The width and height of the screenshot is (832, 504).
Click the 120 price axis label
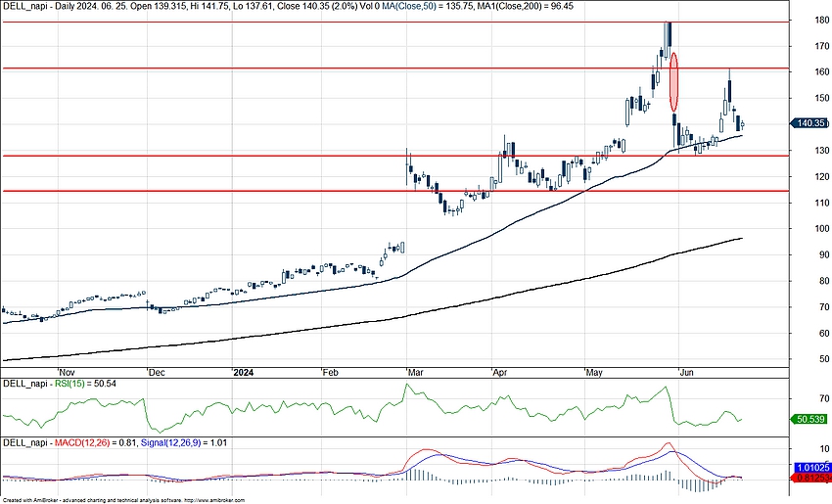pos(823,177)
